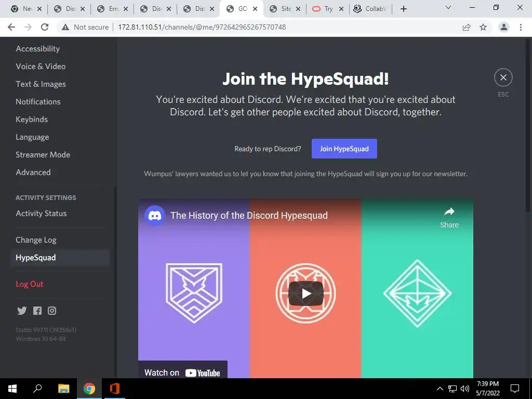This screenshot has width=532, height=399.
Task: Open the tab search dropdown arrow
Action: click(x=448, y=7)
